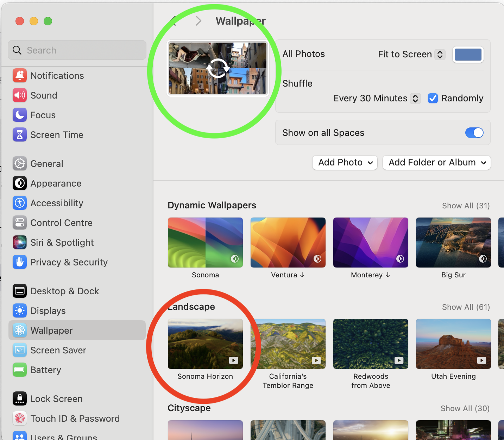Uncheck the Randomly shuffle checkbox
Image resolution: width=504 pixels, height=440 pixels.
(x=433, y=98)
